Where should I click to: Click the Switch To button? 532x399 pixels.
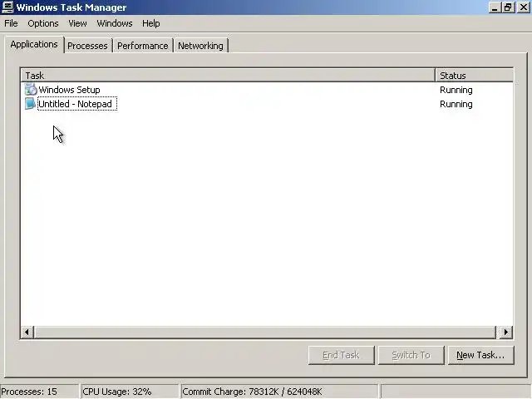[x=411, y=355]
